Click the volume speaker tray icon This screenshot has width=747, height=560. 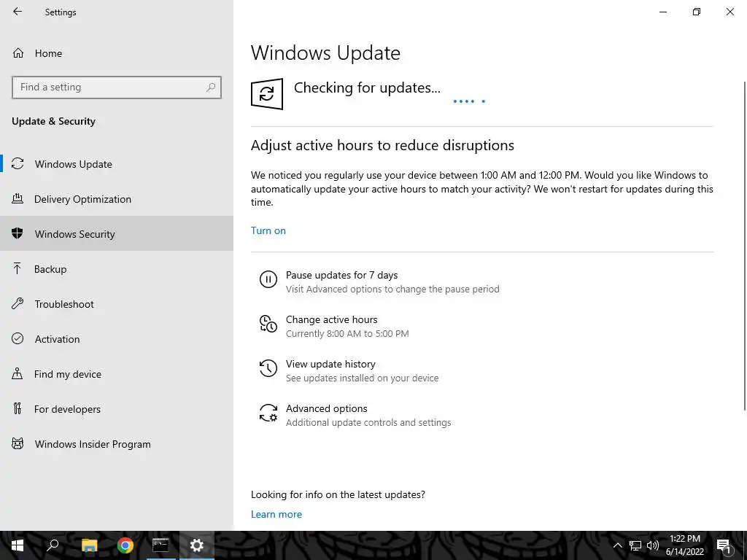point(653,545)
